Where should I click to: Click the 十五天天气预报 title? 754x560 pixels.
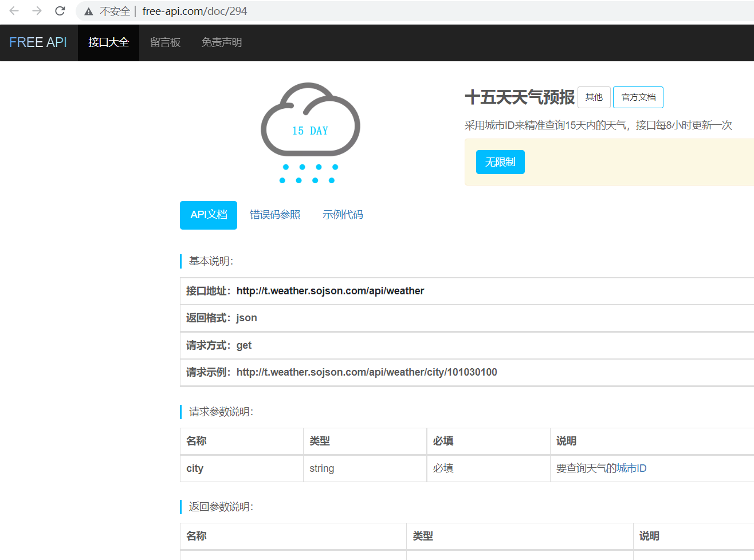point(520,97)
